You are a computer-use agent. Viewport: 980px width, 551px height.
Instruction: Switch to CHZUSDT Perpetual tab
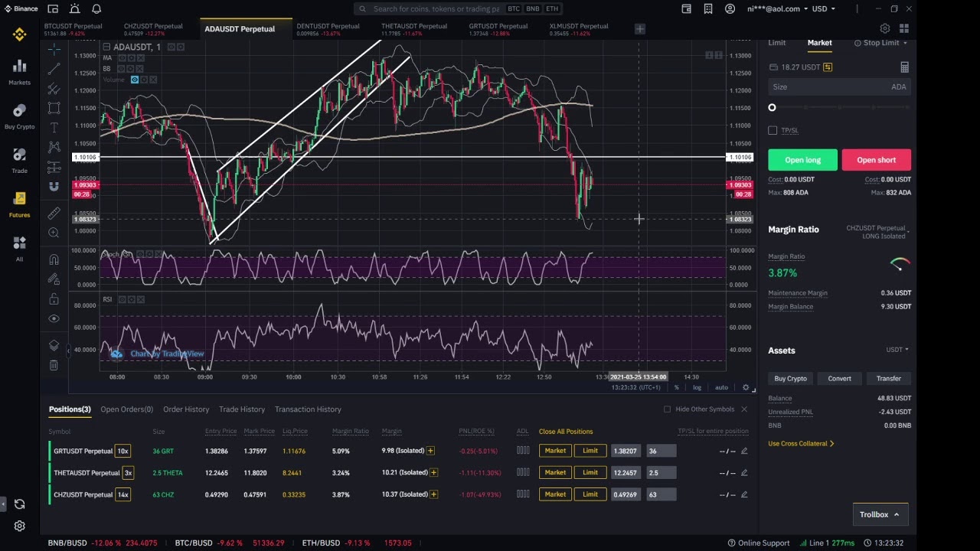(153, 29)
